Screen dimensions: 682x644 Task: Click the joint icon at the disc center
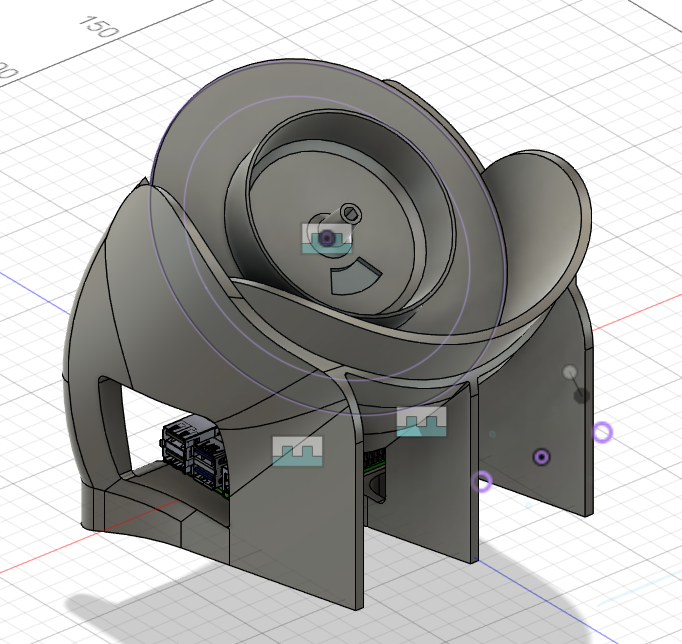(x=326, y=238)
